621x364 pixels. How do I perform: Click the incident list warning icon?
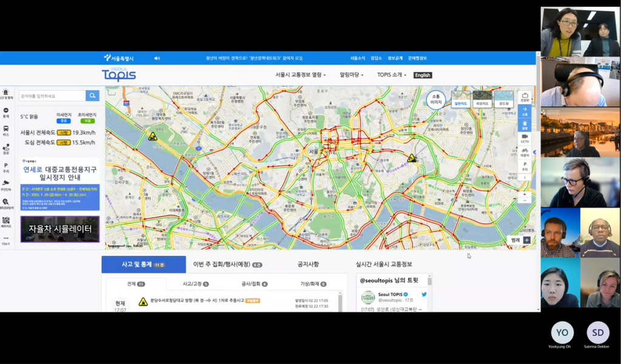(143, 302)
